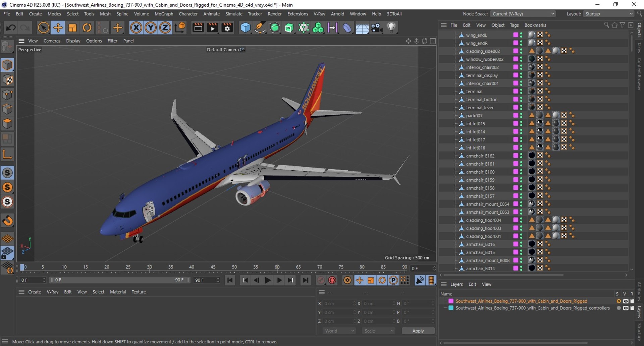Activate the Move tool in top toolbar
Viewport: 644px width, 346px height.
[58, 27]
